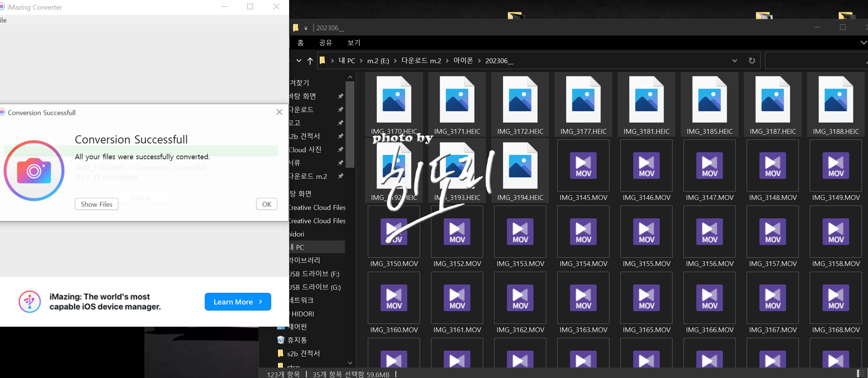Click the Explorer search input field
868x378 pixels.
[816, 61]
